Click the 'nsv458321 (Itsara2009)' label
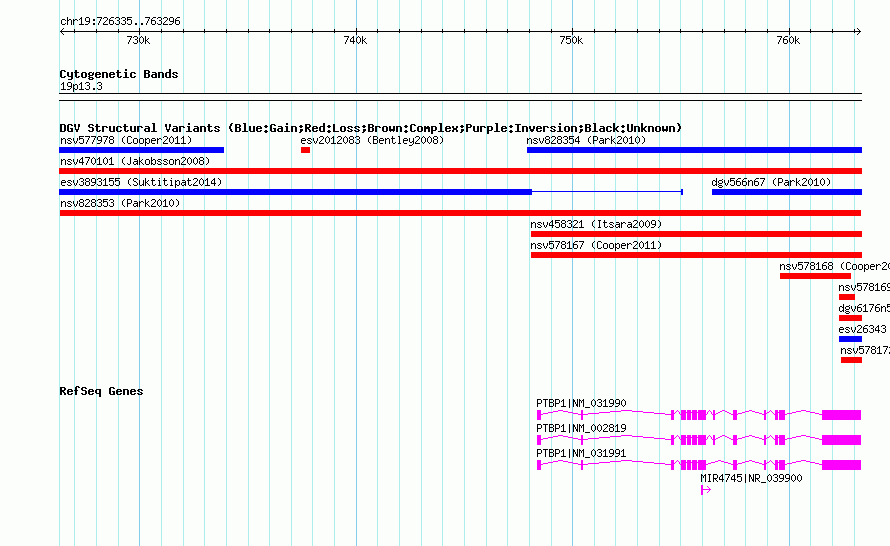The image size is (890, 546). 596,224
